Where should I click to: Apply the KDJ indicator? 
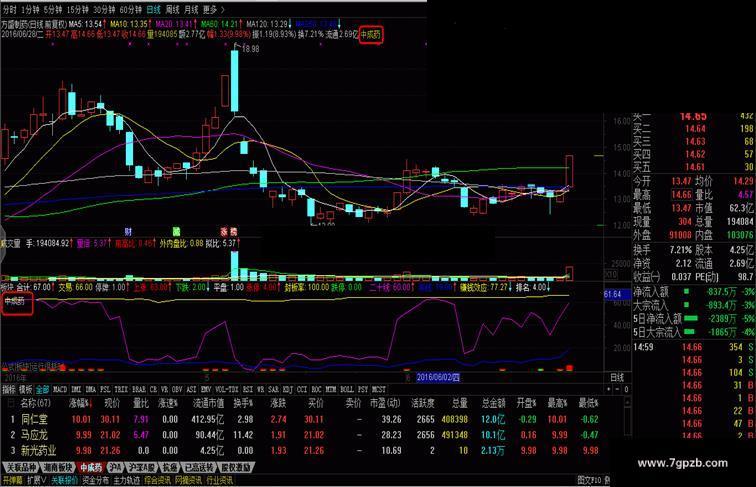pyautogui.click(x=288, y=390)
